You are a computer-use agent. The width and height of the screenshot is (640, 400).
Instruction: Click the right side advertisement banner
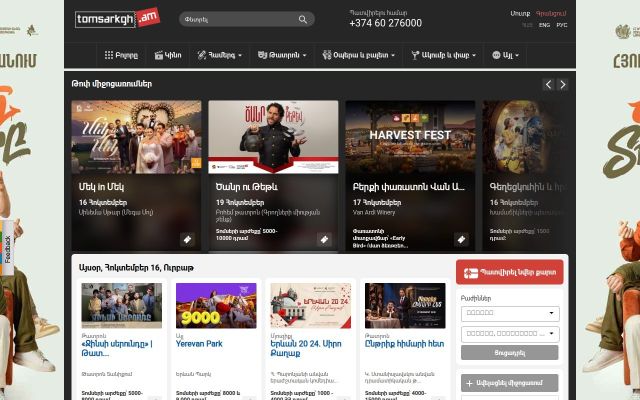[x=608, y=200]
